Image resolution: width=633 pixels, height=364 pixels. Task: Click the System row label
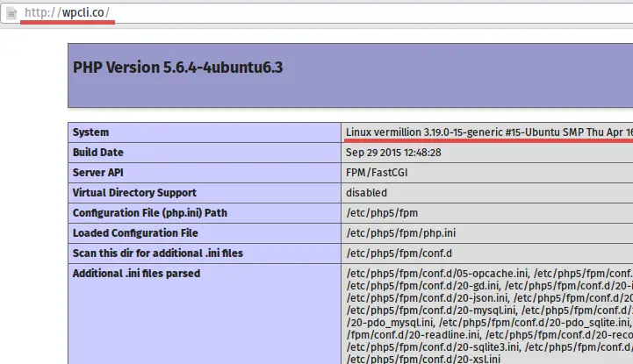tap(90, 132)
